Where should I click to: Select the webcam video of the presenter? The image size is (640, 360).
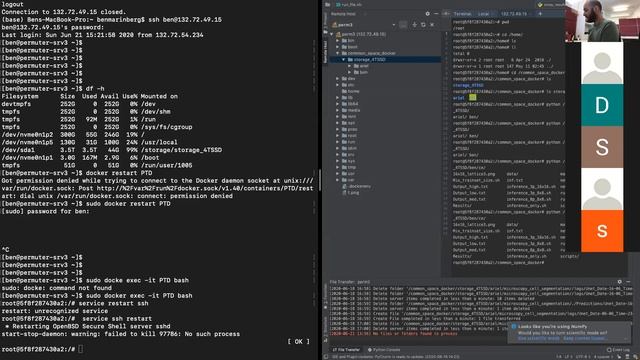pos(602,21)
